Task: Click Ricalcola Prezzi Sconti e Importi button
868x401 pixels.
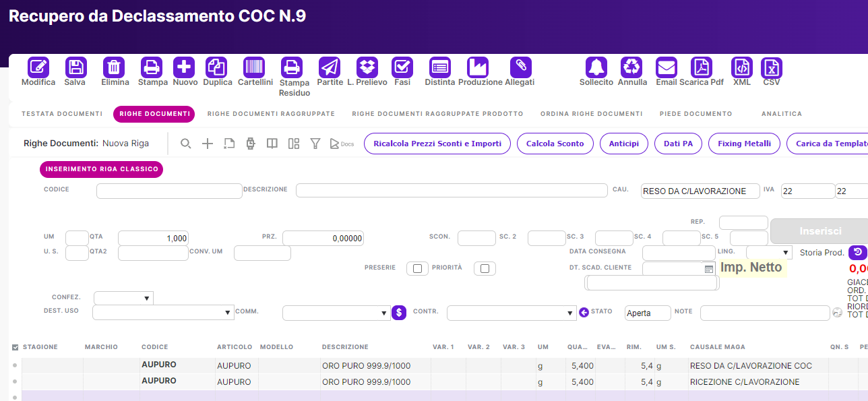Action: pyautogui.click(x=437, y=144)
